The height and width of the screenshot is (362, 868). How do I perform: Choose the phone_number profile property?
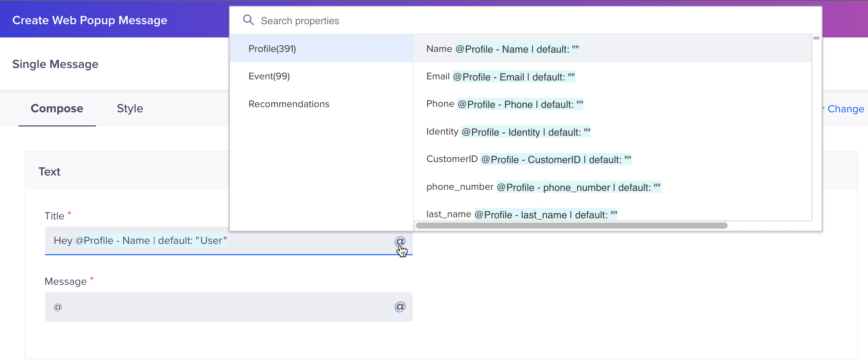click(x=612, y=187)
